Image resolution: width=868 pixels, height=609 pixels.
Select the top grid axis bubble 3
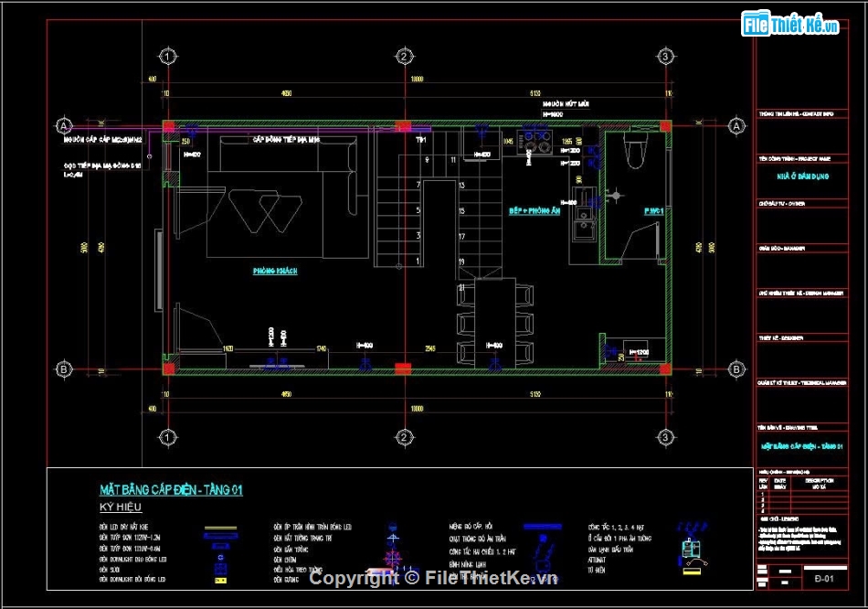[x=666, y=57]
